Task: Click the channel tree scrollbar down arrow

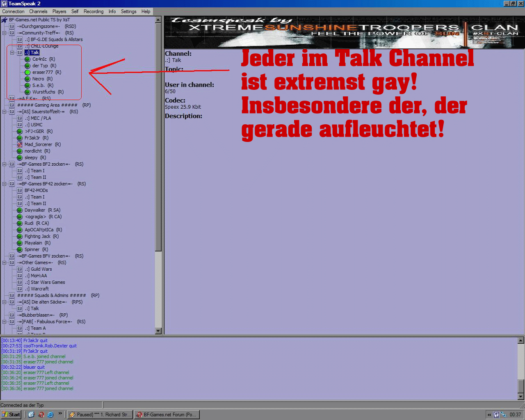Action: pos(158,331)
